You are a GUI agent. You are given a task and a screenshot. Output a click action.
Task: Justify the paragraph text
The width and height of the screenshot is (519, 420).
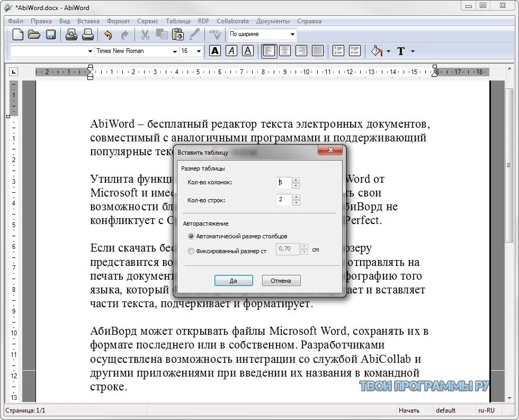pyautogui.click(x=317, y=51)
